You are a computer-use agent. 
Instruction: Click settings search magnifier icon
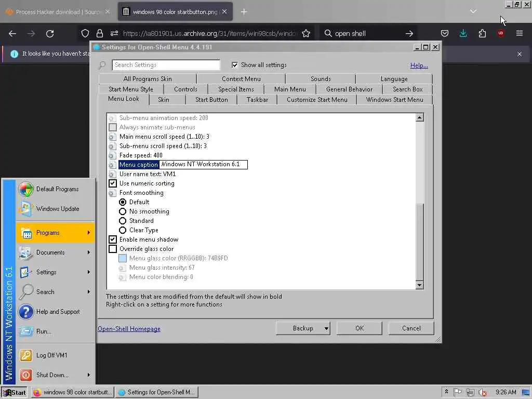pyautogui.click(x=102, y=65)
